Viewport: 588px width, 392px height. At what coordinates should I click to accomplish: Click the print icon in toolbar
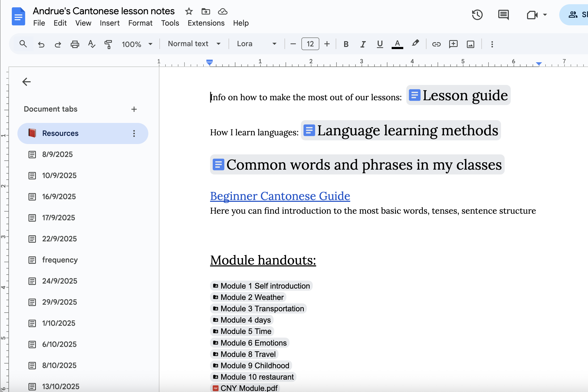point(75,44)
